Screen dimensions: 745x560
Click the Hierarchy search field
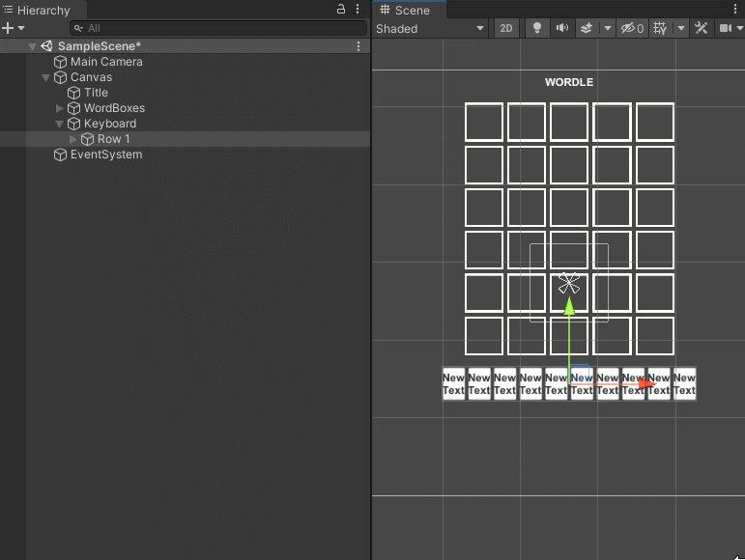[218, 28]
